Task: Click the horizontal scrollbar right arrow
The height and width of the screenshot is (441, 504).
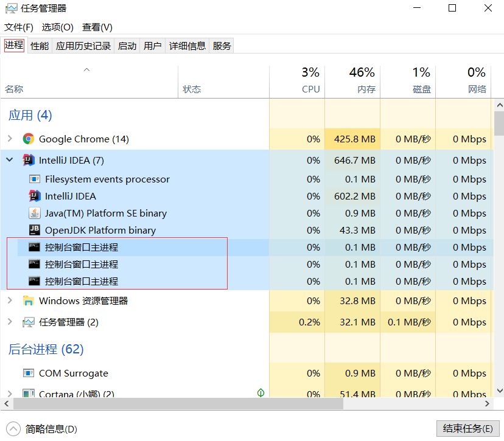Action: pyautogui.click(x=488, y=403)
